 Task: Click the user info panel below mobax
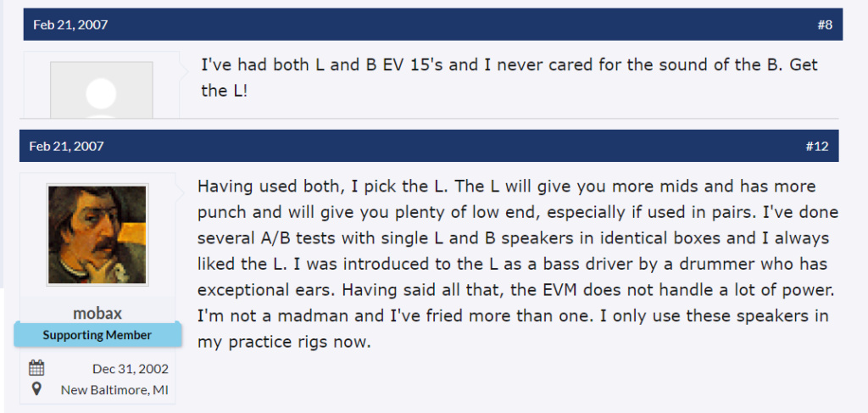98,379
